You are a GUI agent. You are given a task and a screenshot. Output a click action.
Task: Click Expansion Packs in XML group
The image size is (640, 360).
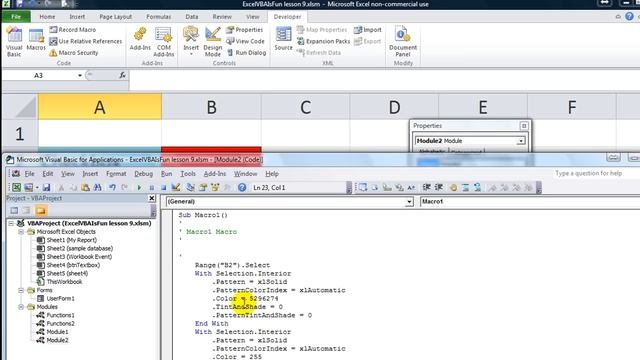[x=323, y=41]
